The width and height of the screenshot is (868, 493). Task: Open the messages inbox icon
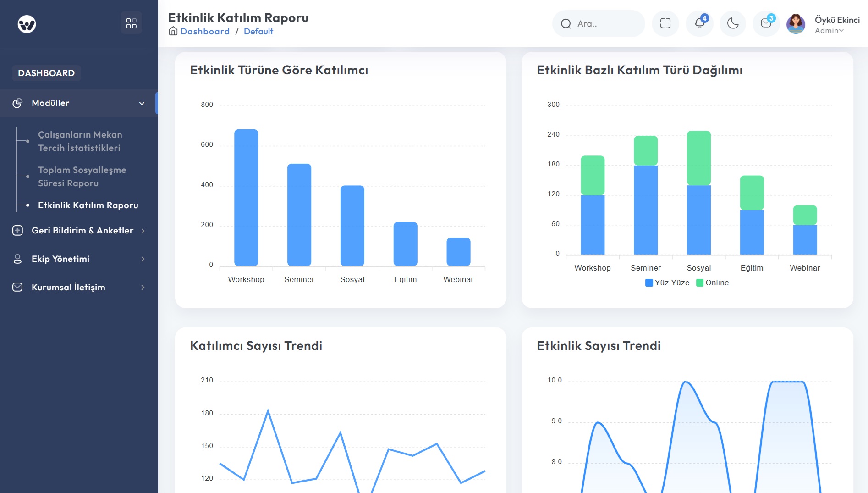click(x=766, y=23)
